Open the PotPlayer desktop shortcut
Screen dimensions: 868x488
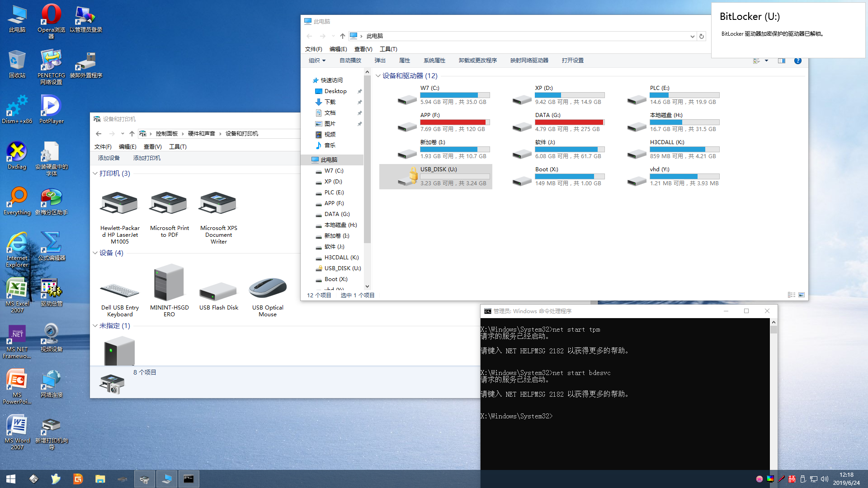[x=51, y=109]
